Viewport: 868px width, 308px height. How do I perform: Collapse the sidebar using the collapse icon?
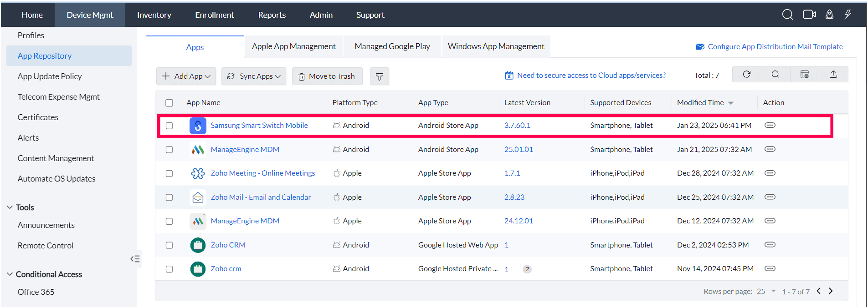coord(135,259)
